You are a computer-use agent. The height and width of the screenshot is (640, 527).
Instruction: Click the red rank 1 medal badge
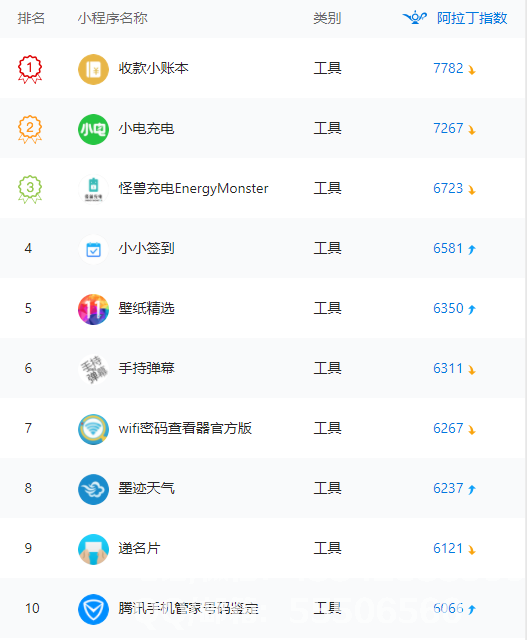click(x=30, y=69)
